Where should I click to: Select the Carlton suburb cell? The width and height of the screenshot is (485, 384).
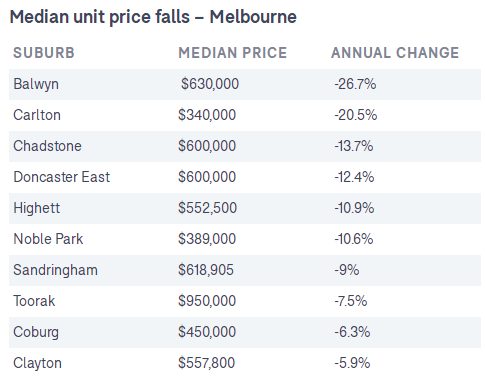click(x=37, y=115)
